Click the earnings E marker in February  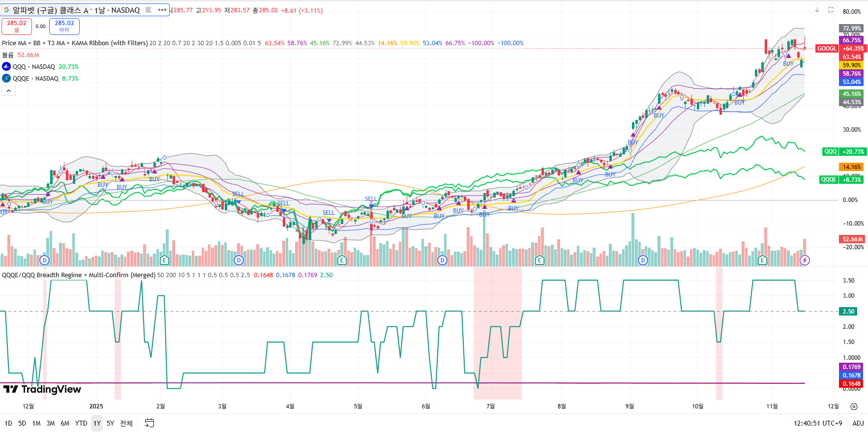tap(164, 260)
